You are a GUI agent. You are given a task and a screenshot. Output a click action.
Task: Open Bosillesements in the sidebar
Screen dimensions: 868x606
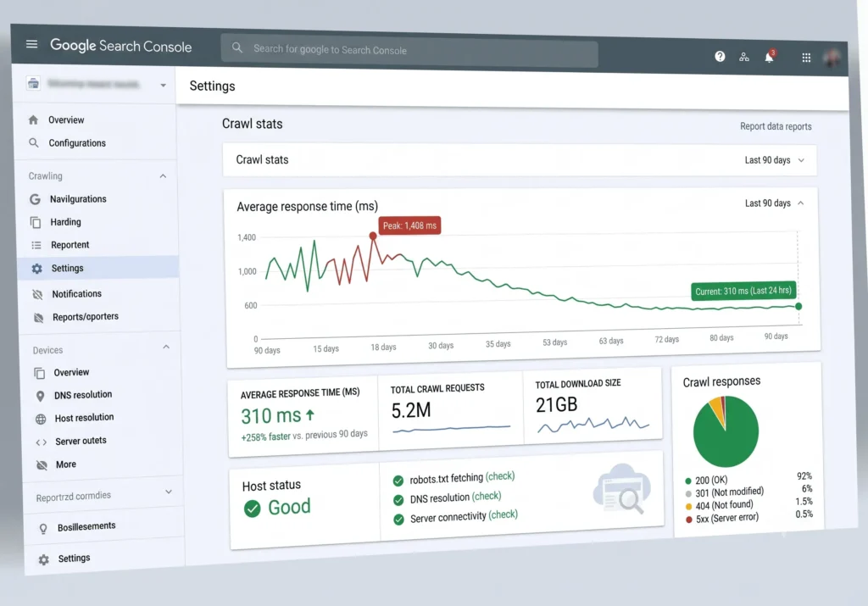[x=86, y=526]
